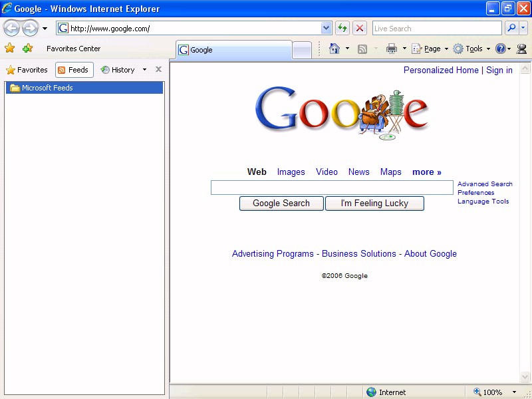Open a new blank tab

(302, 51)
